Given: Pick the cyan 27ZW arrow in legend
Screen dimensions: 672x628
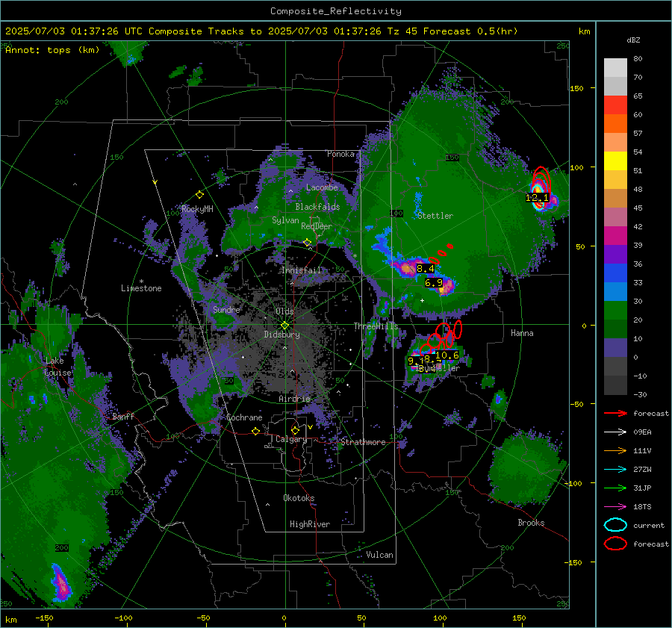Looking at the screenshot, I should pyautogui.click(x=615, y=470).
